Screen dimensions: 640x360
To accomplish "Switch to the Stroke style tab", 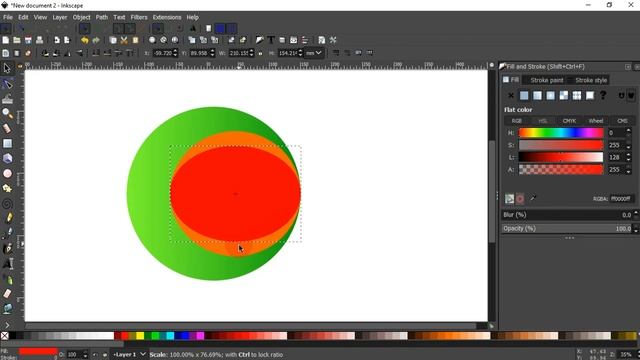I will 591,80.
